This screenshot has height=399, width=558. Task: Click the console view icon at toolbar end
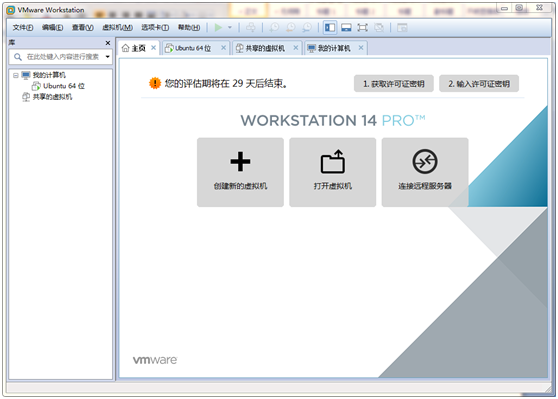402,27
